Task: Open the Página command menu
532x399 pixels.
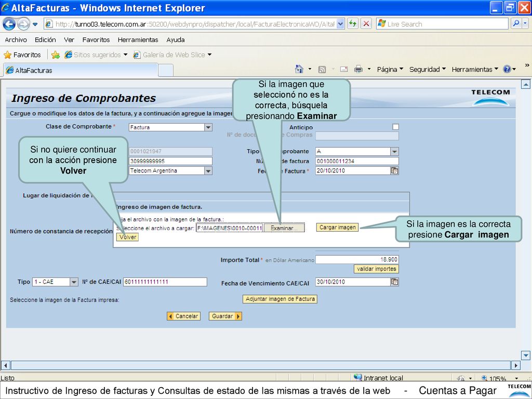Action: [x=390, y=69]
